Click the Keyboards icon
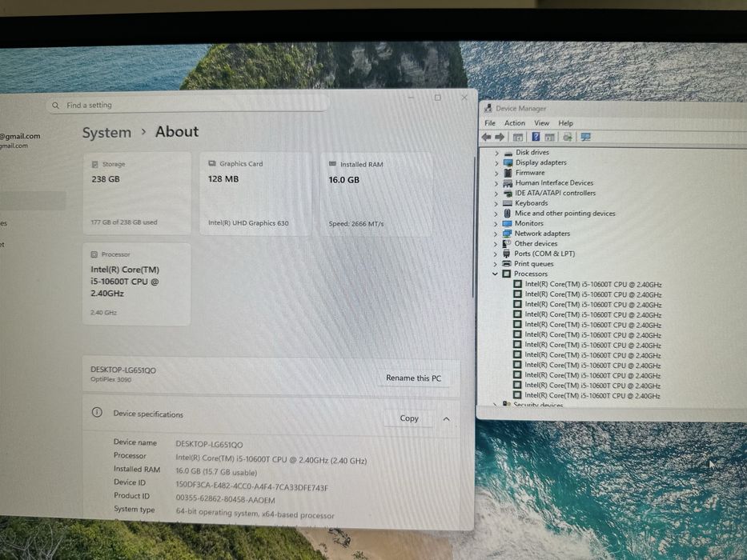The width and height of the screenshot is (747, 560). coord(508,203)
